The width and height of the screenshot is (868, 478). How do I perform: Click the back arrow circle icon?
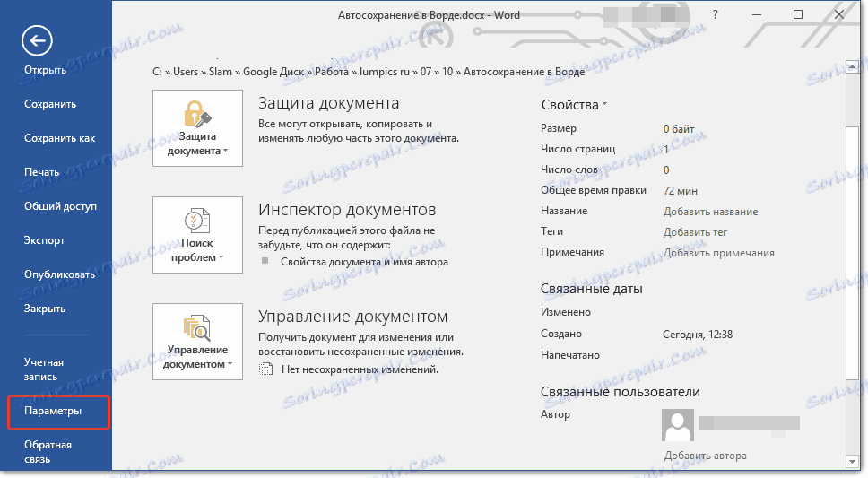point(37,40)
